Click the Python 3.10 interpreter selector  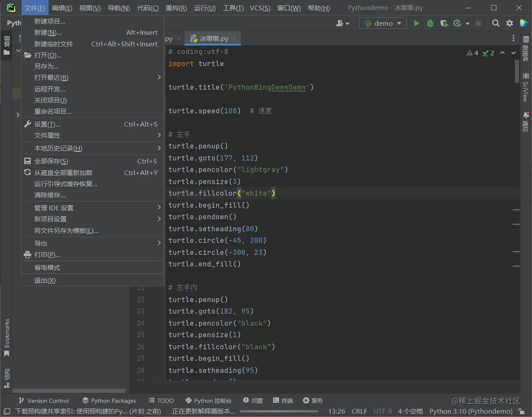(x=471, y=411)
